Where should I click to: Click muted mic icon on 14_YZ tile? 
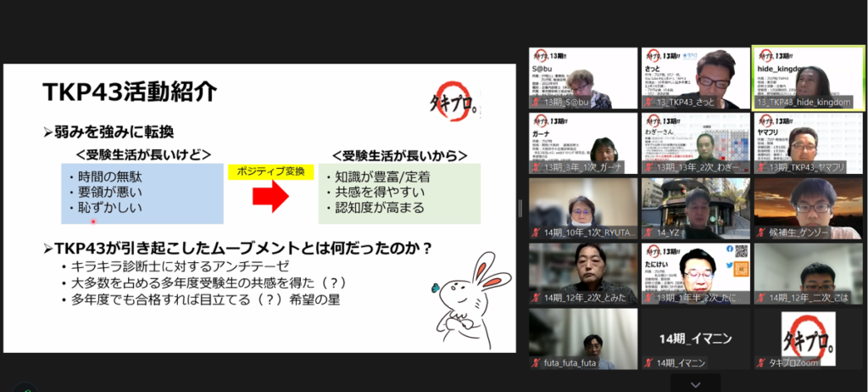click(648, 232)
